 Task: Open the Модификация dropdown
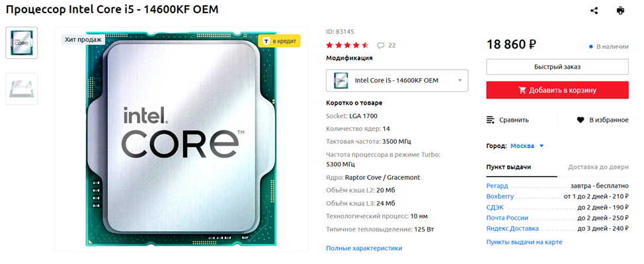(397, 80)
